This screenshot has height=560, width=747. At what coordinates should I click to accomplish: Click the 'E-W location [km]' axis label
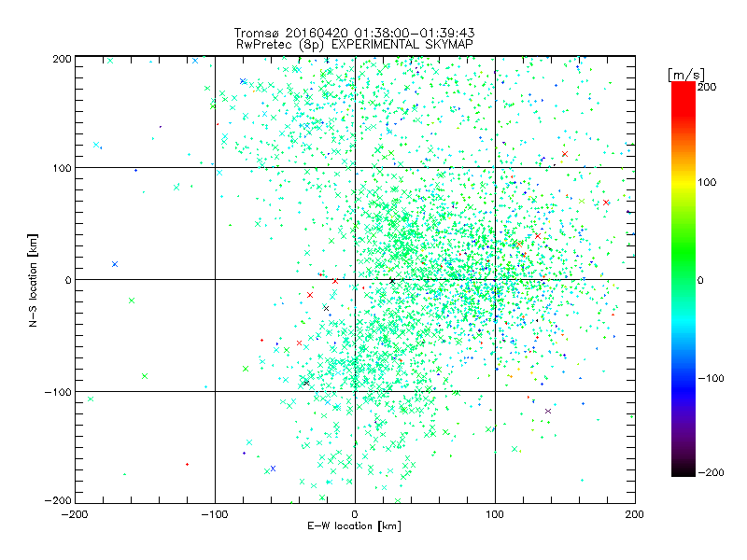coord(354,525)
